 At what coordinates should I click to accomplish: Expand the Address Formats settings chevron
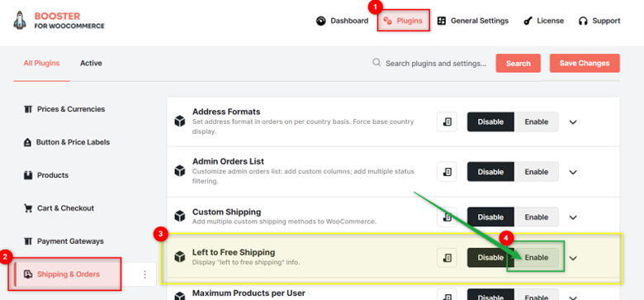[x=573, y=122]
